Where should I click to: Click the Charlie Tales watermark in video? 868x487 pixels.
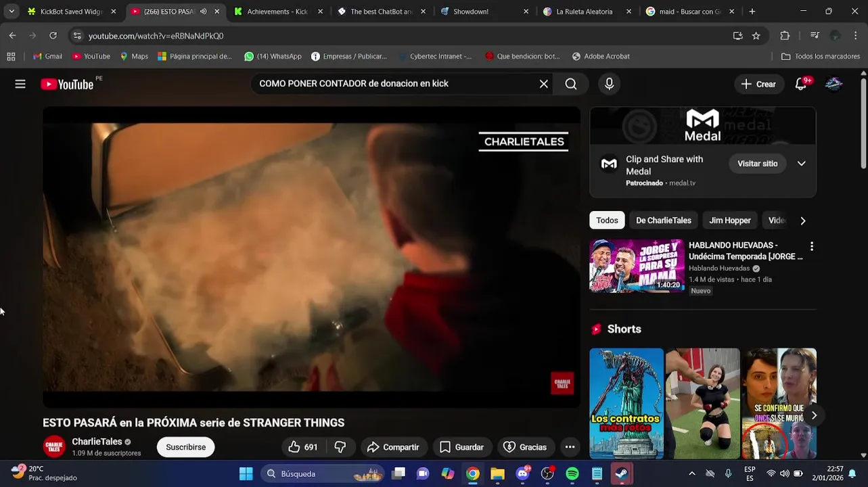[562, 384]
